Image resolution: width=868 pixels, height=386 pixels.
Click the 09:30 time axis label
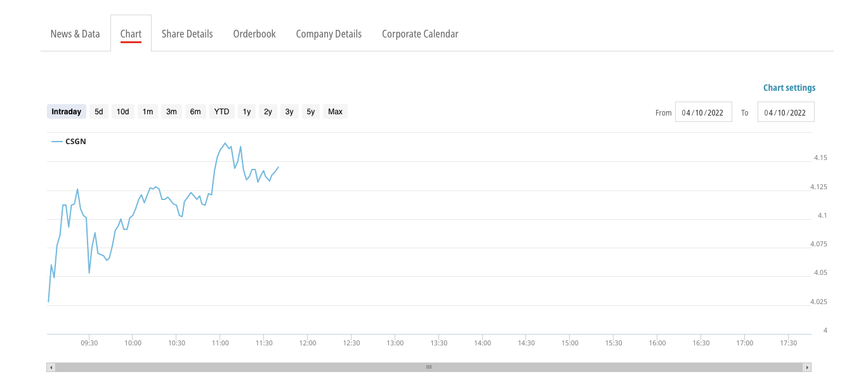click(x=89, y=343)
